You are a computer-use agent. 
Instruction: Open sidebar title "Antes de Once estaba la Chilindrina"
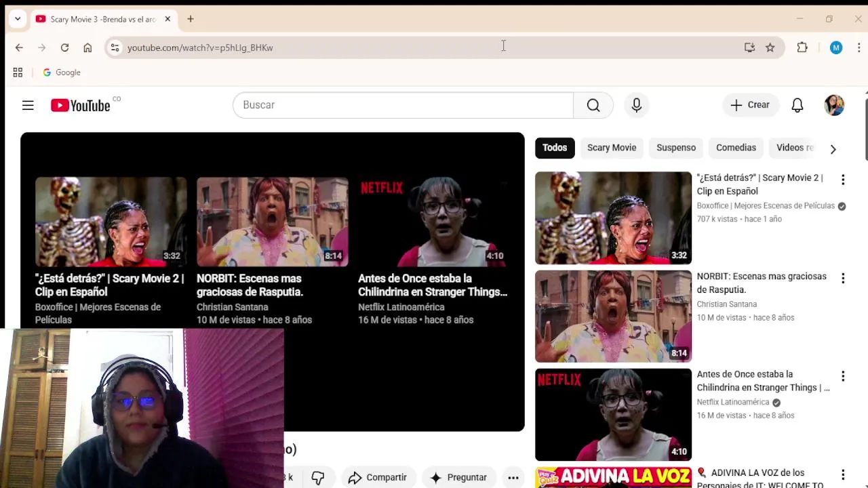coord(763,381)
